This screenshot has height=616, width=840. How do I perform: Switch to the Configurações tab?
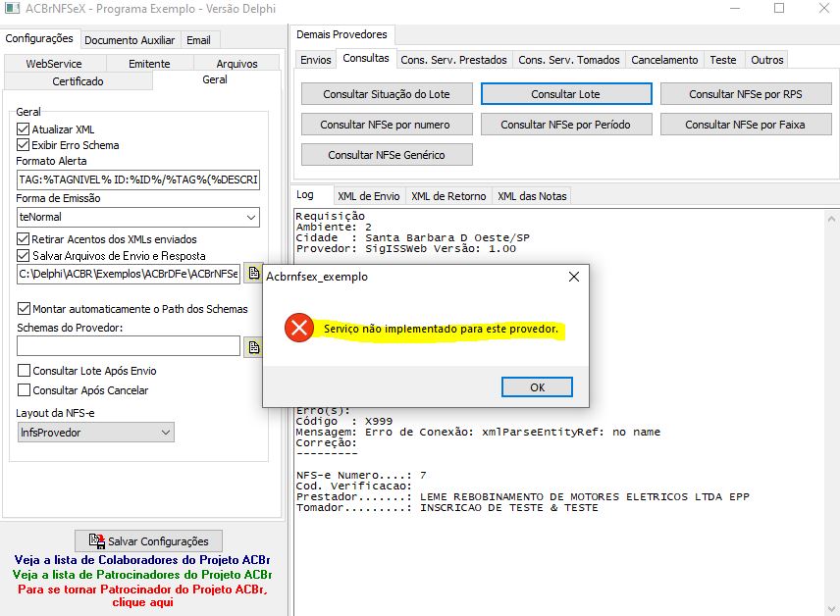tap(39, 38)
